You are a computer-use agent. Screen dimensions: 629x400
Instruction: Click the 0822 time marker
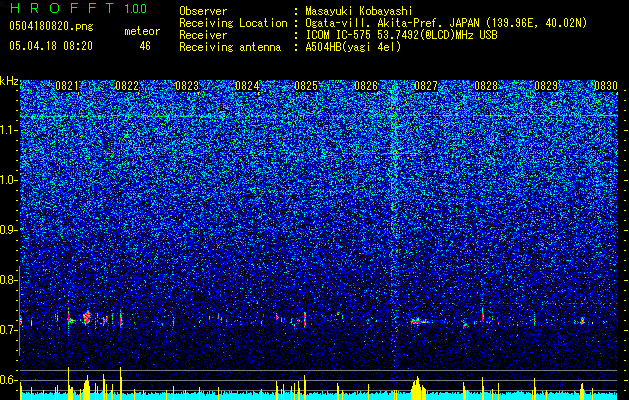coord(127,86)
